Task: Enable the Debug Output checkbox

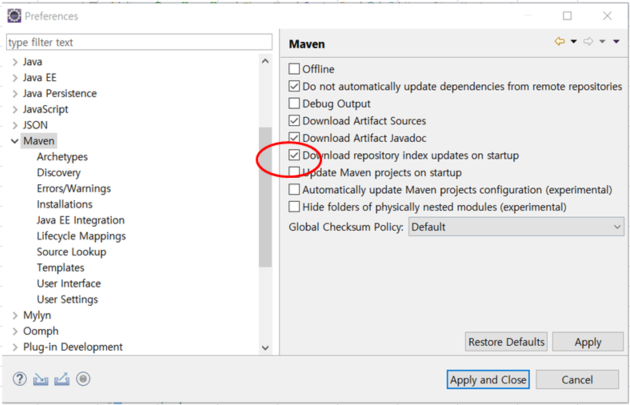Action: point(294,104)
